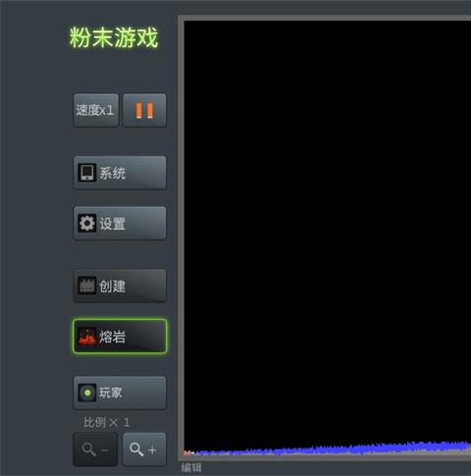Click the 编辑 label below the canvas

(191, 468)
